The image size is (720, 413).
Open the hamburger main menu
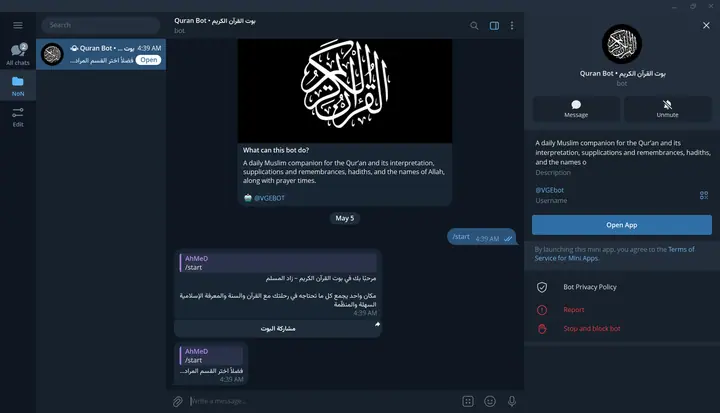click(18, 25)
